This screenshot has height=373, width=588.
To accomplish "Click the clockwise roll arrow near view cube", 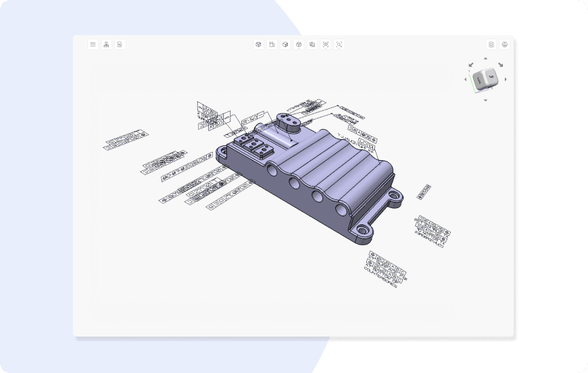I will click(x=500, y=65).
